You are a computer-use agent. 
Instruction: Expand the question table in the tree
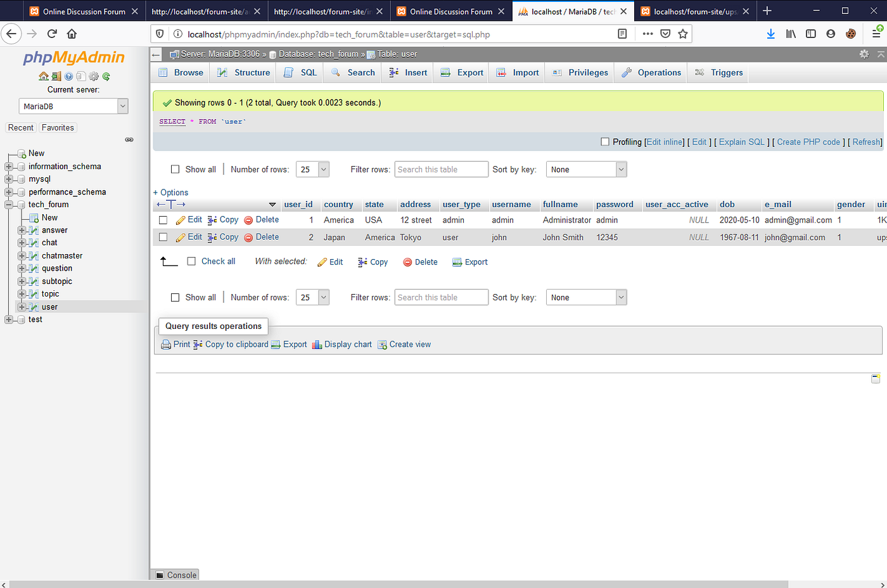(x=22, y=268)
